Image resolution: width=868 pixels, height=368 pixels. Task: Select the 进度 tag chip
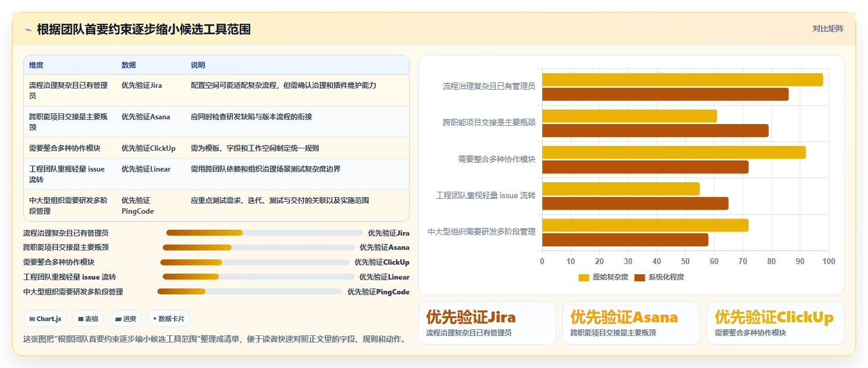pos(126,319)
